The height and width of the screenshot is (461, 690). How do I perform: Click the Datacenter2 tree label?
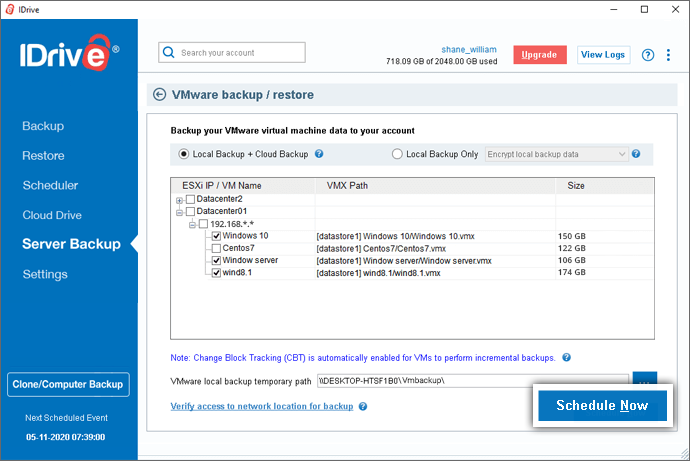pyautogui.click(x=219, y=199)
